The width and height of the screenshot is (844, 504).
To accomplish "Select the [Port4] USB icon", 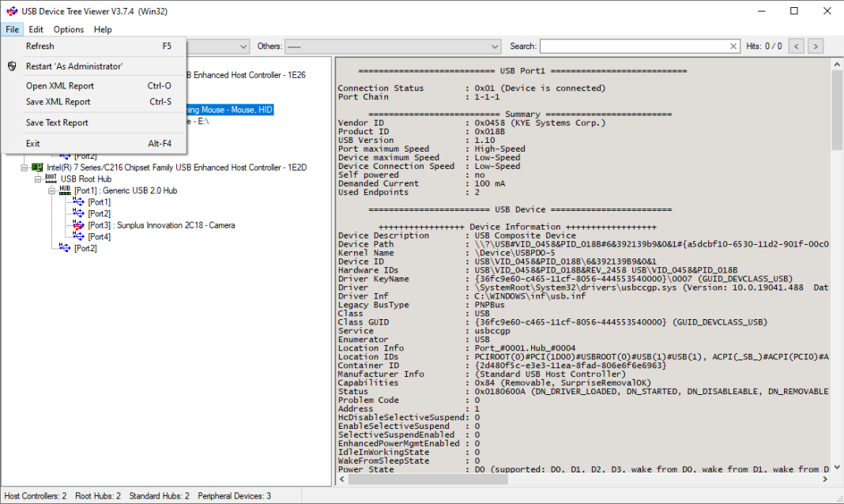I will [78, 236].
